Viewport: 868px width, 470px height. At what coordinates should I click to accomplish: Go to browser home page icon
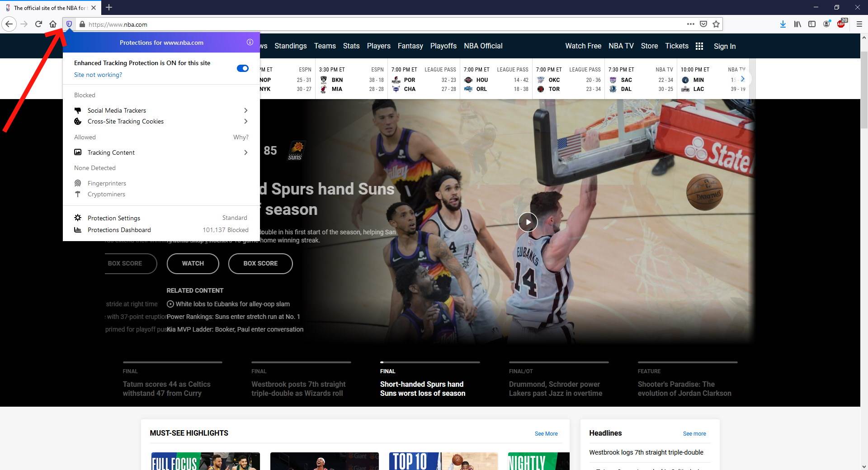[x=53, y=24]
